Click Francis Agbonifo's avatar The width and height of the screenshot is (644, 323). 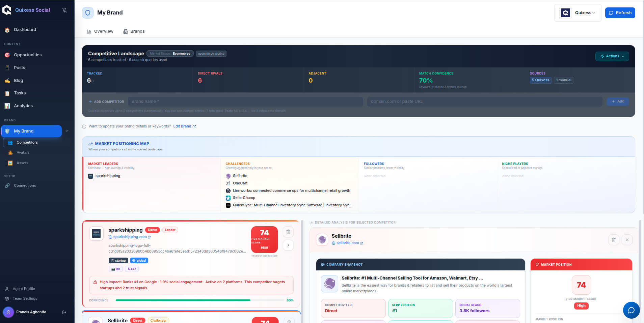[x=8, y=312]
